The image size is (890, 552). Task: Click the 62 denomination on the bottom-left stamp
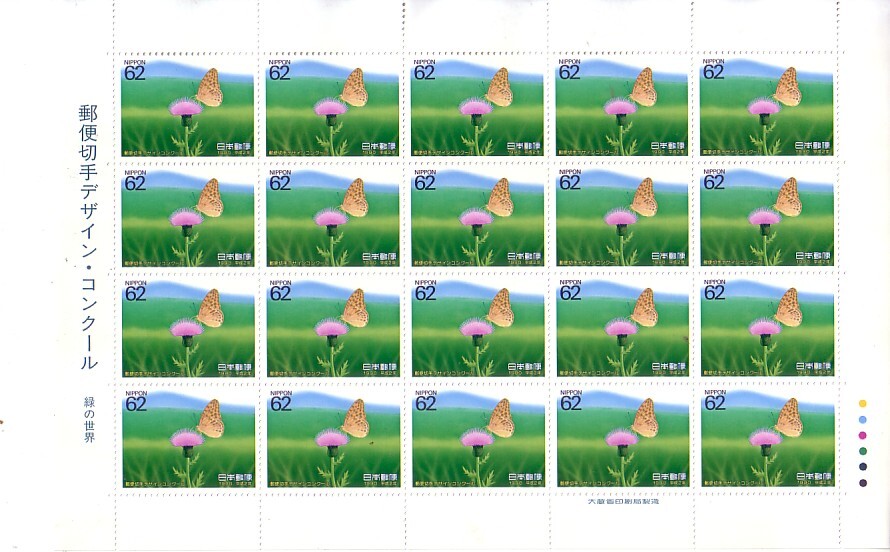[136, 404]
